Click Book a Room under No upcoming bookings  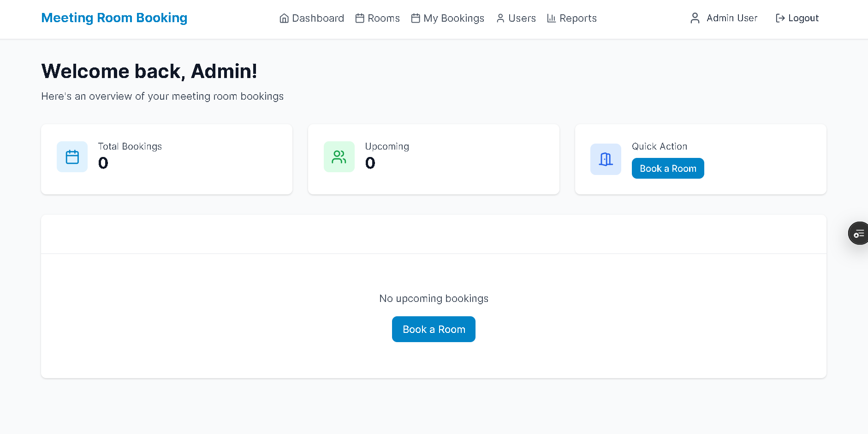434,329
